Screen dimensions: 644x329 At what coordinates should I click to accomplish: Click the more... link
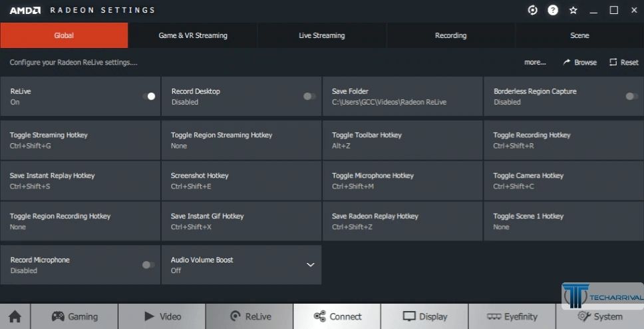click(535, 62)
